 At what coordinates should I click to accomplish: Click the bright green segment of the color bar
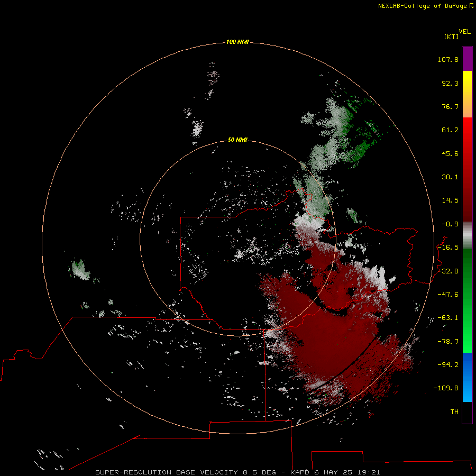click(467, 300)
